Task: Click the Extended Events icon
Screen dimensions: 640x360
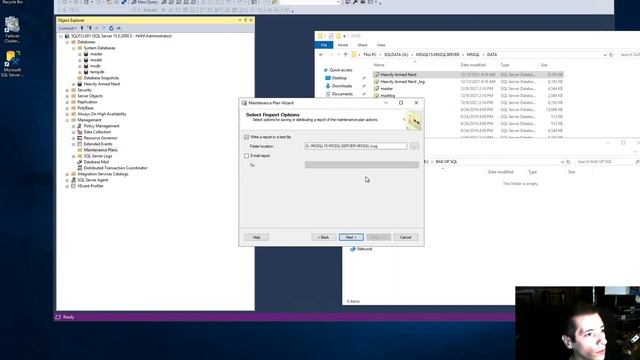Action: click(x=80, y=144)
